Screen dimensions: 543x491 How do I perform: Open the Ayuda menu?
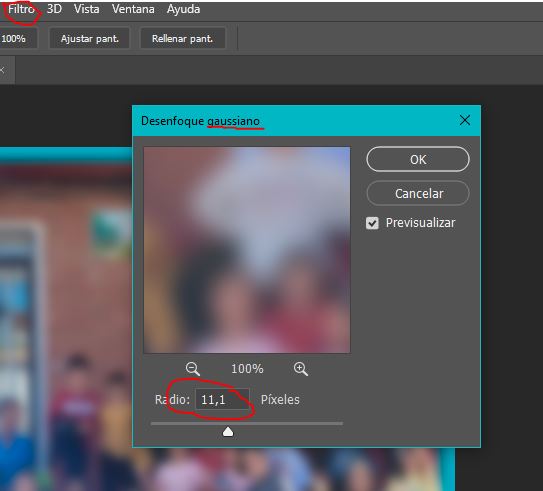[x=183, y=9]
